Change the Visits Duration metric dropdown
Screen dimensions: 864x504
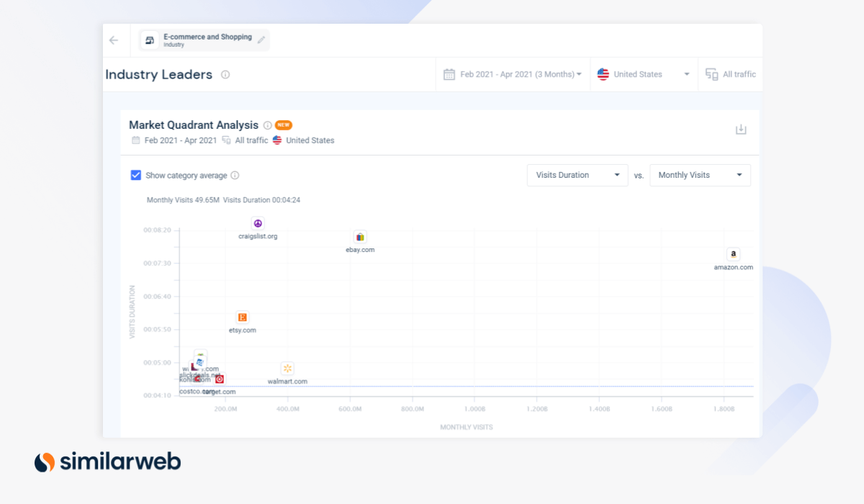577,175
